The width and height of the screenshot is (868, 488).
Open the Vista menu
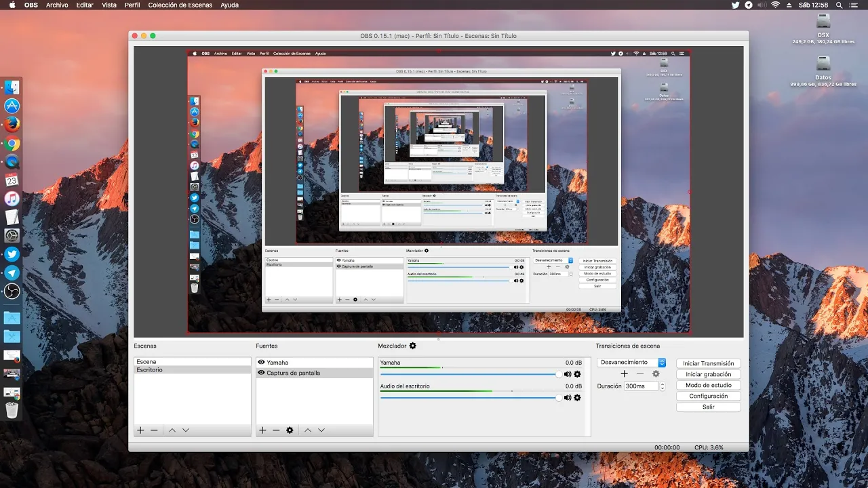[x=109, y=5]
